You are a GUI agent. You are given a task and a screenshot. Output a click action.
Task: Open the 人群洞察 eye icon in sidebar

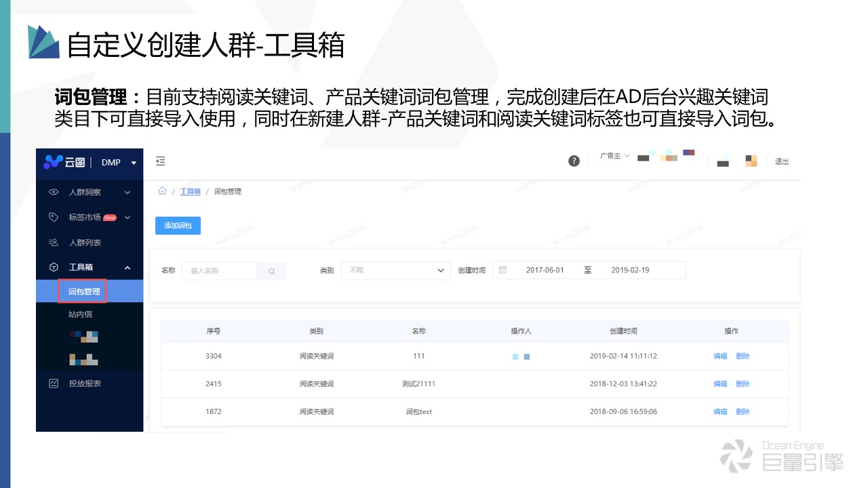pyautogui.click(x=54, y=192)
